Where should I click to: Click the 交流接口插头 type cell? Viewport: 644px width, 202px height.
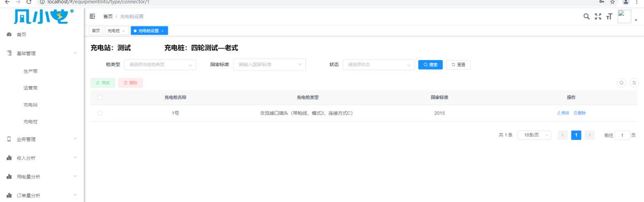click(307, 113)
